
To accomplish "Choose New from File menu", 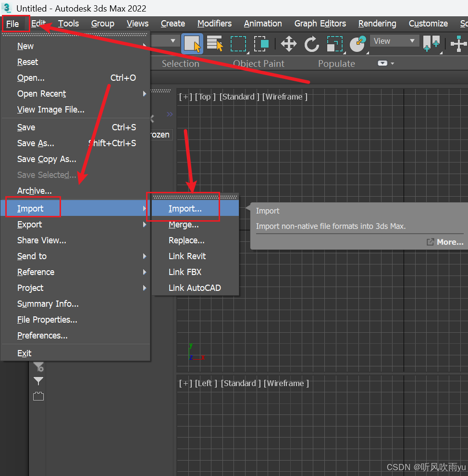I will 75,46.
